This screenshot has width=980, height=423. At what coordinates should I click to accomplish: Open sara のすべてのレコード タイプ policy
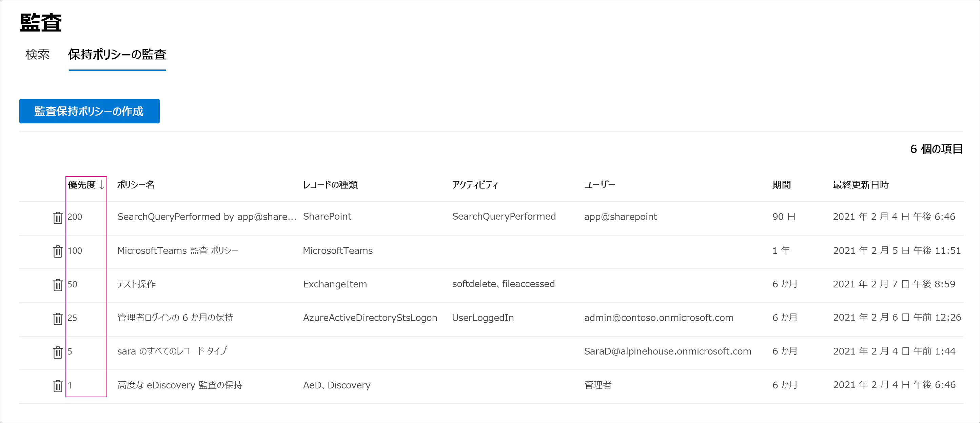[x=172, y=351]
